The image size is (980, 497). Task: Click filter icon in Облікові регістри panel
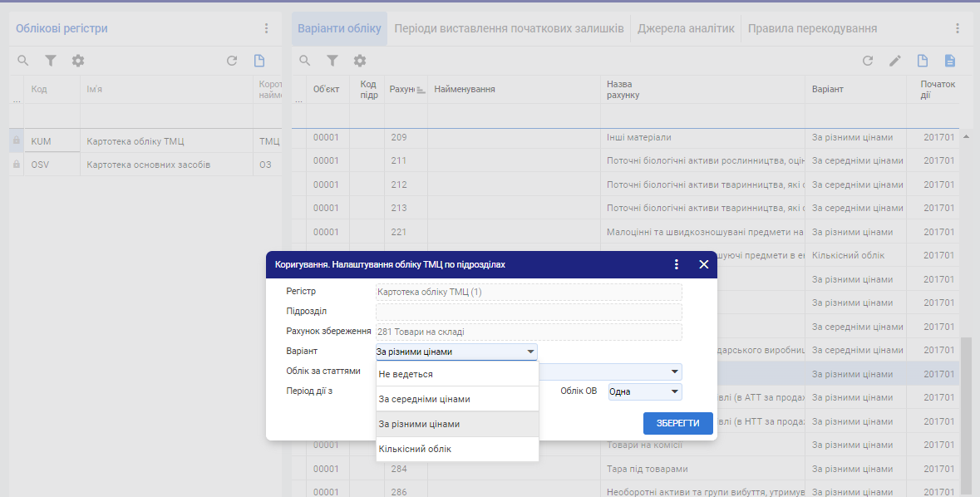click(x=51, y=61)
